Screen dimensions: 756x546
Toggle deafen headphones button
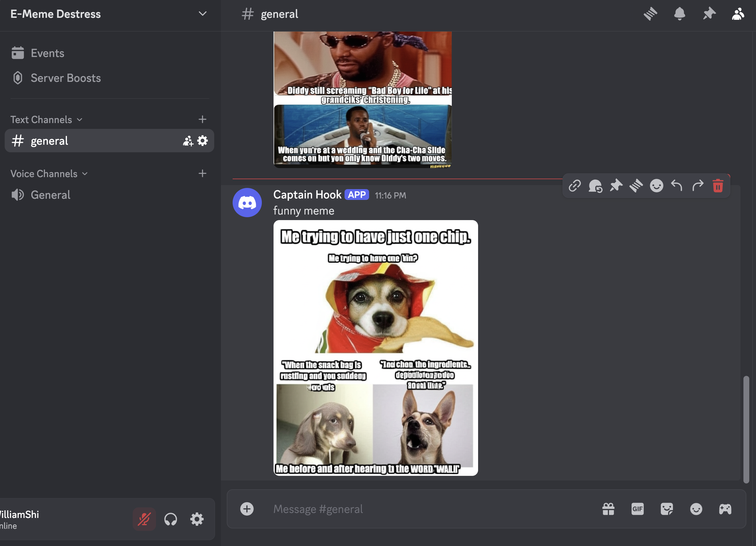point(171,519)
